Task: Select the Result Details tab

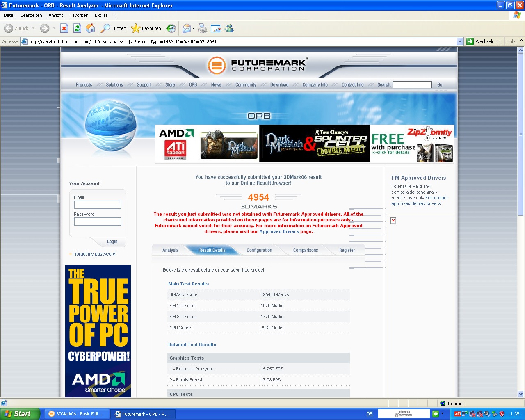Action: pos(212,250)
